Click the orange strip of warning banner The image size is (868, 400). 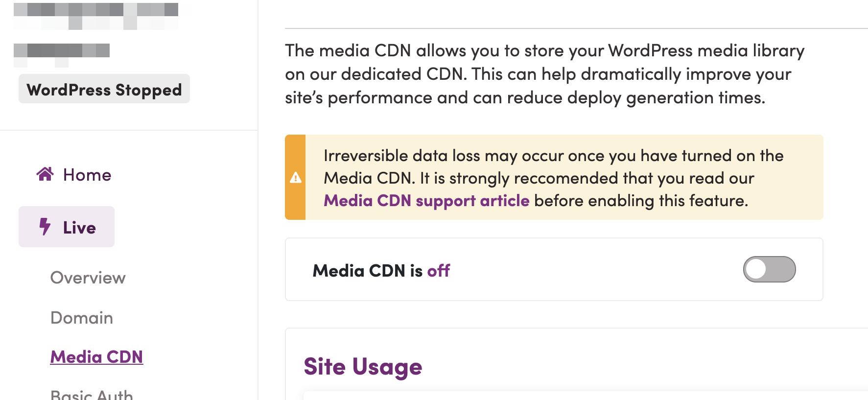point(295,177)
